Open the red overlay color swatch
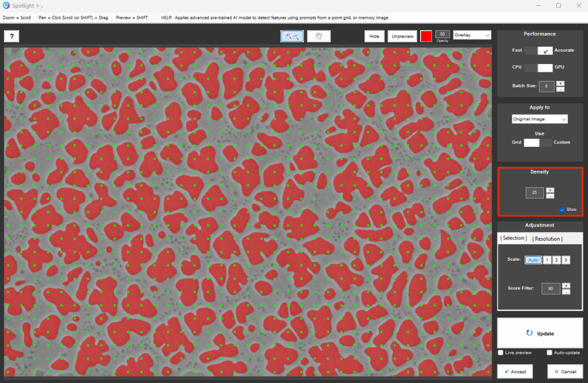This screenshot has width=588, height=383. point(426,36)
